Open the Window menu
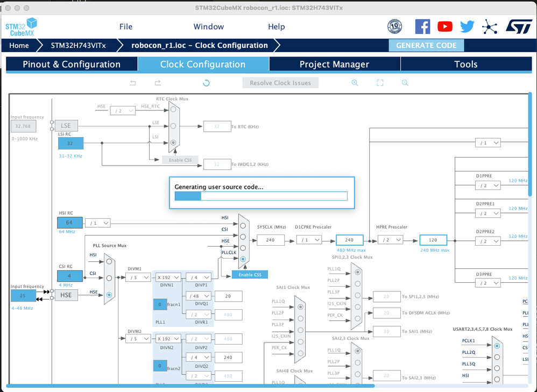The image size is (537, 392). tap(209, 27)
